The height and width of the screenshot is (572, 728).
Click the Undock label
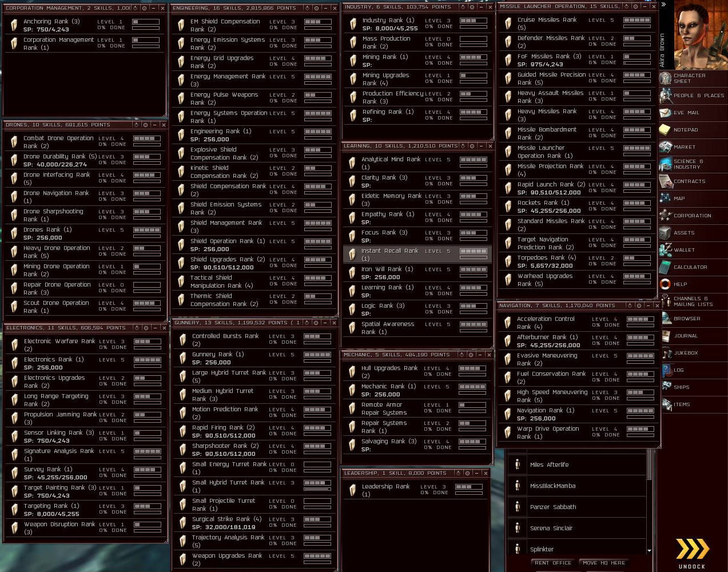pos(692,566)
